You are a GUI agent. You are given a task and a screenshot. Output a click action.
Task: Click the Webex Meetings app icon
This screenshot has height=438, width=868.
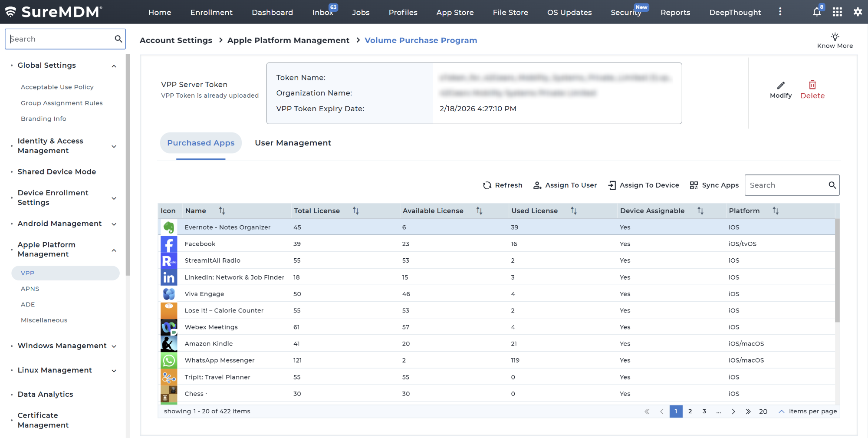tap(169, 327)
